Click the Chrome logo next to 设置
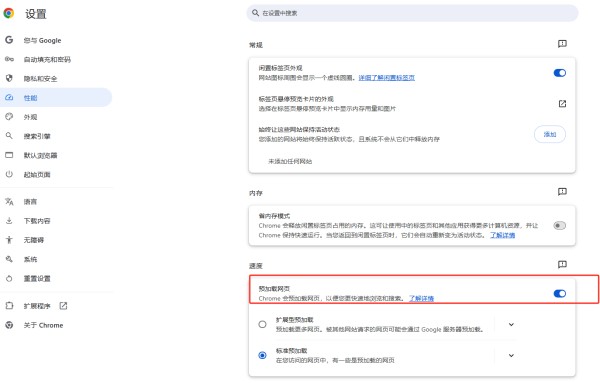 (x=9, y=13)
